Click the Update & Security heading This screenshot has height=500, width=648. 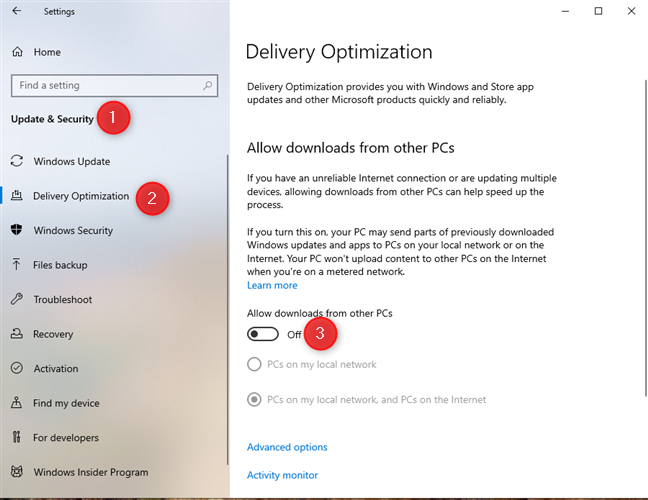(x=52, y=119)
